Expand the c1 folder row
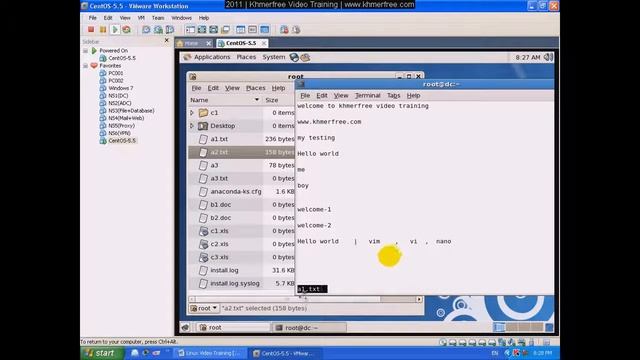 pyautogui.click(x=192, y=113)
